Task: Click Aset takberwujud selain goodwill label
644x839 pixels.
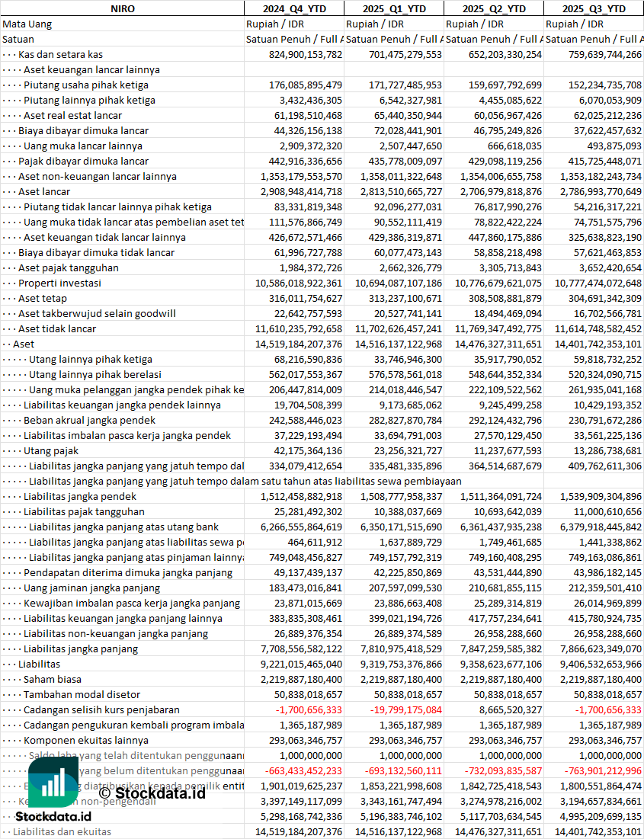Action: 97,313
